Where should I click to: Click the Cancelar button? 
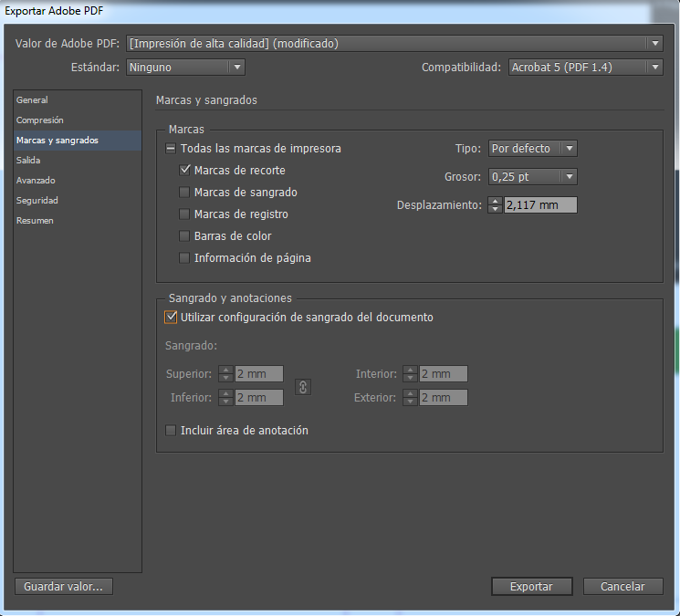point(622,587)
